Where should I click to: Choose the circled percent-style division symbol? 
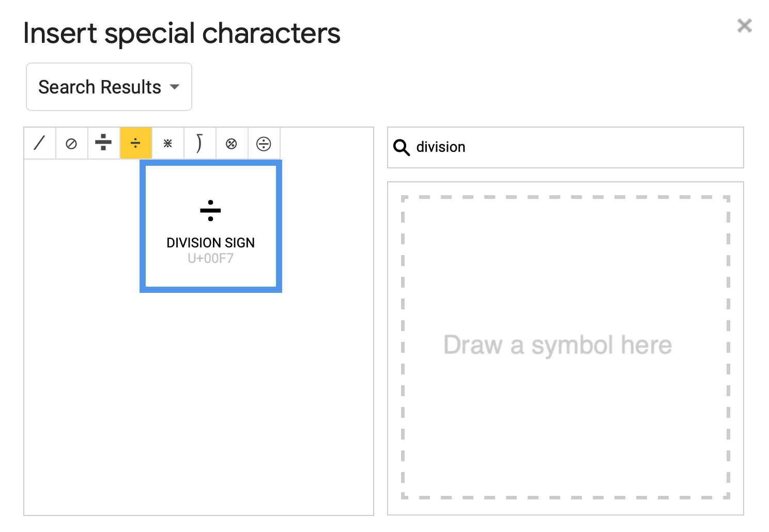[x=232, y=143]
